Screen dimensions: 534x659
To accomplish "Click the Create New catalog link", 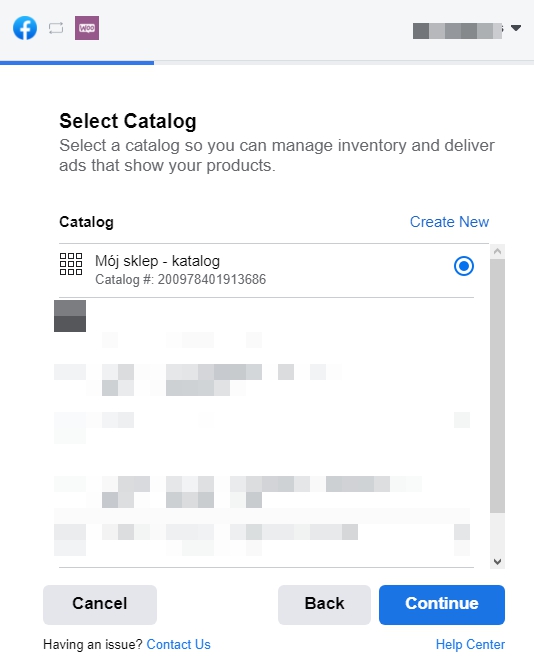I will click(x=449, y=221).
